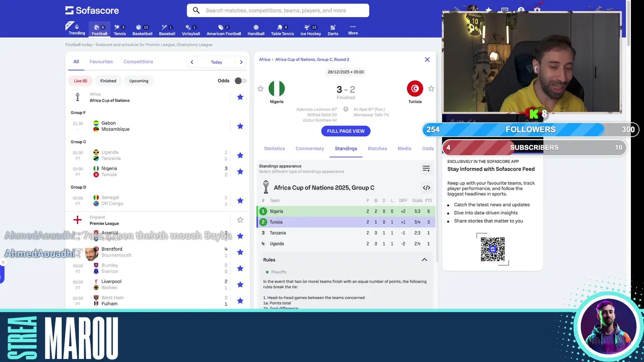Toggle favourite star for West Ham vs Fulham
The image size is (644, 362).
coord(240,301)
